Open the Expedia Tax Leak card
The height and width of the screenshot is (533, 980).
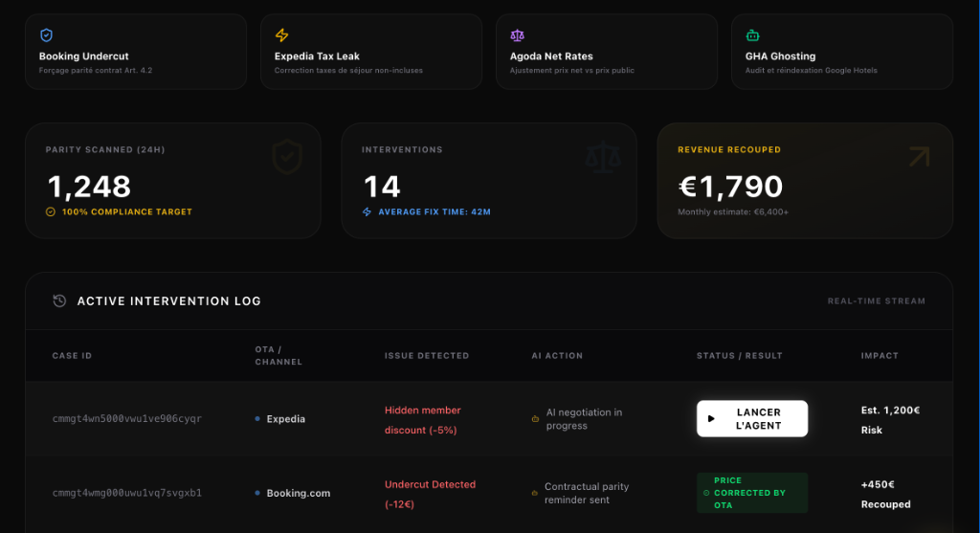click(x=371, y=52)
